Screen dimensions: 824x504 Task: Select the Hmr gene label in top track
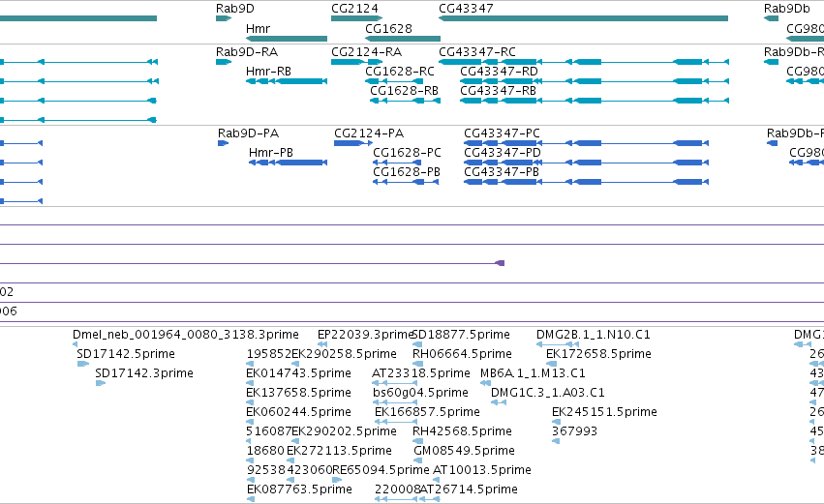tap(258, 28)
